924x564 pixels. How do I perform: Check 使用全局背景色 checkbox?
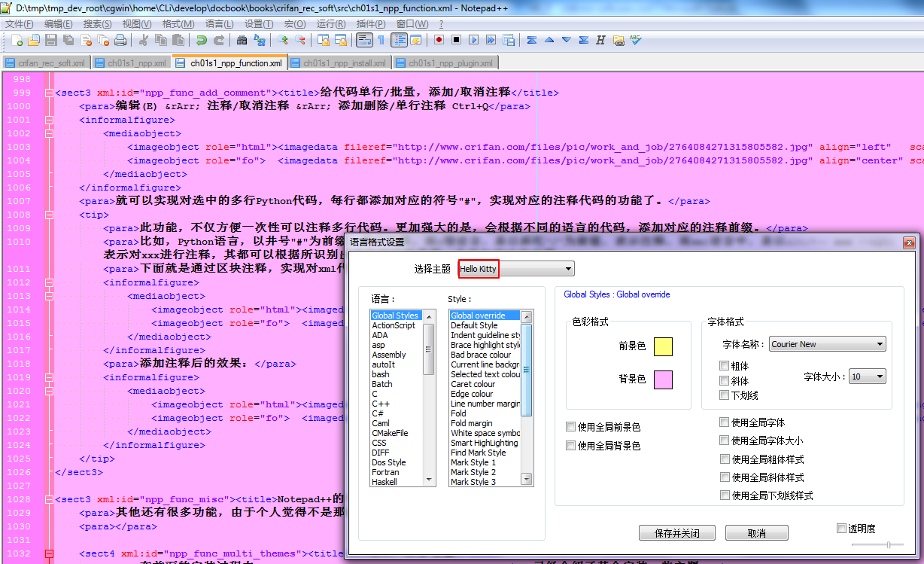pos(571,446)
